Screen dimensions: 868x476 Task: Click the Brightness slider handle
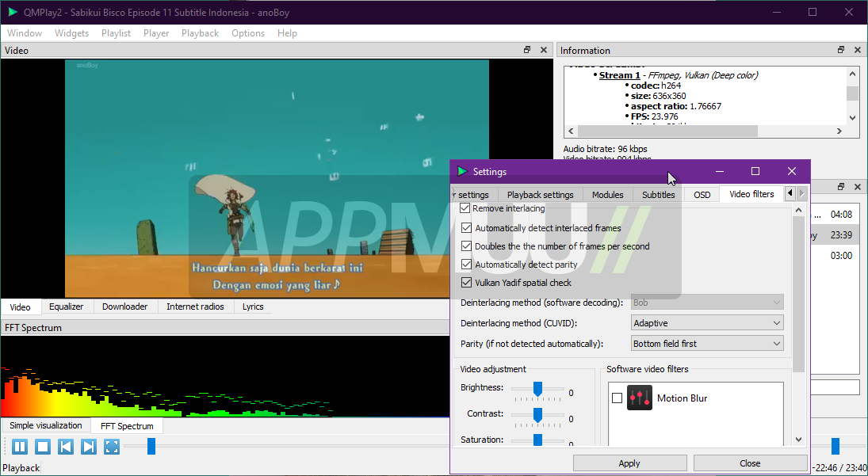pos(537,389)
